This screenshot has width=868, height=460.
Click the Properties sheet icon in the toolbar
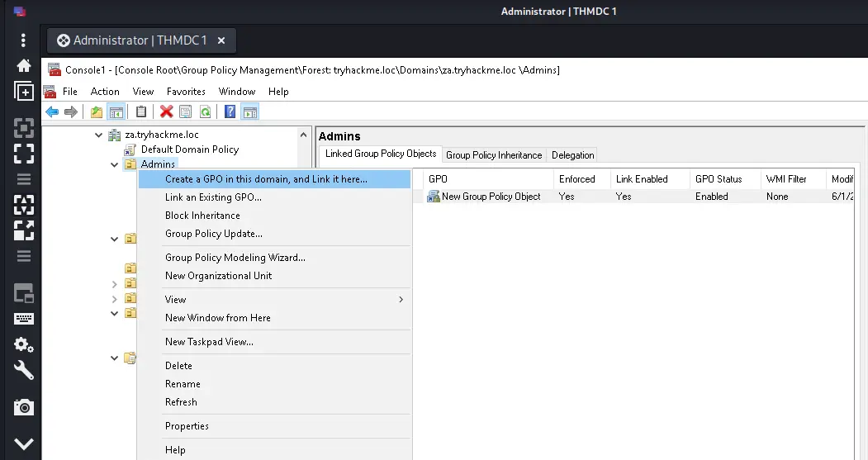coord(186,111)
